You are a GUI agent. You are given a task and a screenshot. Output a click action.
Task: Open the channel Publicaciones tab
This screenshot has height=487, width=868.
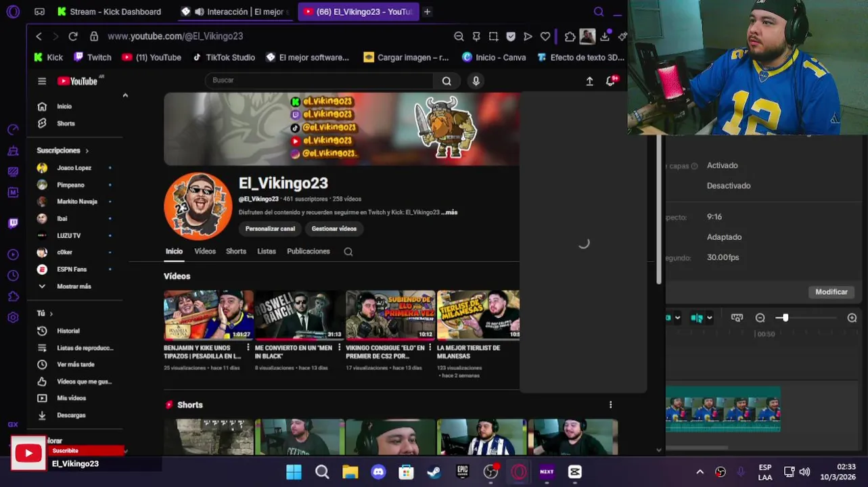tap(309, 252)
